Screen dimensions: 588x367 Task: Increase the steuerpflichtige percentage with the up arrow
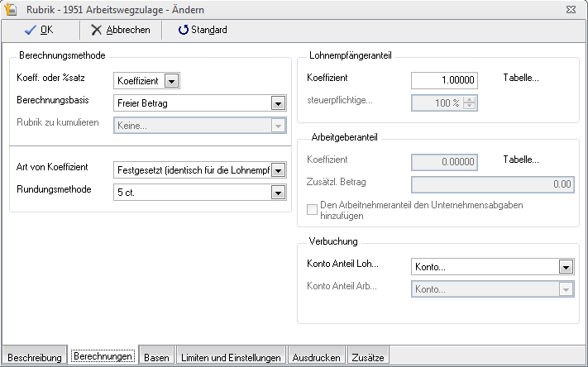[471, 100]
